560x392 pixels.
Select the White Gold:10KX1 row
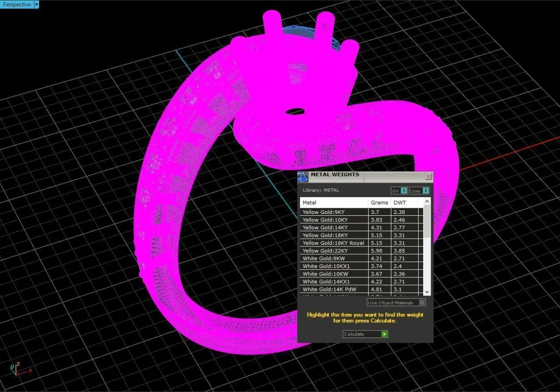[362, 267]
